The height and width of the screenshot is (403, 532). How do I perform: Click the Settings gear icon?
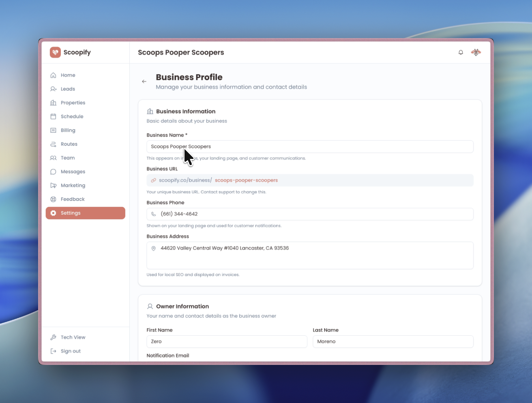[x=53, y=213]
